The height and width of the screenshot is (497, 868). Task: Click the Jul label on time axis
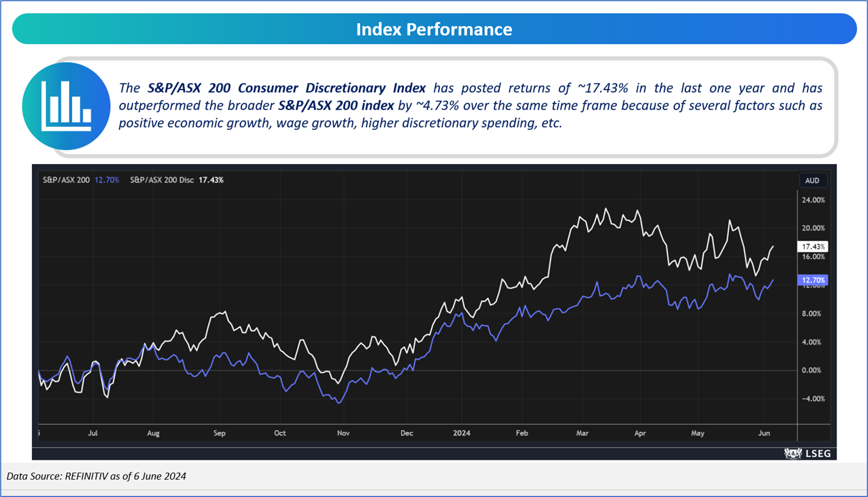coord(93,433)
